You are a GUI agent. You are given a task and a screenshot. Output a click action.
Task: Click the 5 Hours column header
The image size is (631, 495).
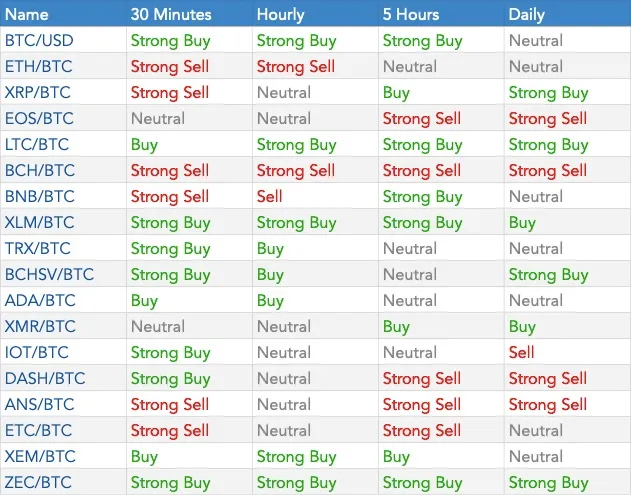(411, 14)
